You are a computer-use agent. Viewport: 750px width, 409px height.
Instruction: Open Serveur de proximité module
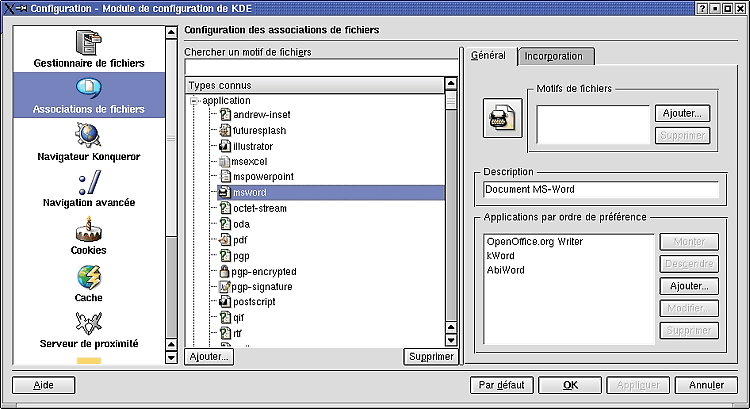click(x=89, y=330)
